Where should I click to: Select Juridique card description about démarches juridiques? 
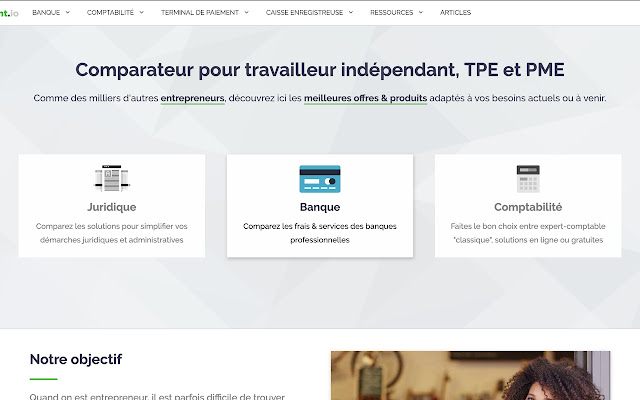(111, 233)
